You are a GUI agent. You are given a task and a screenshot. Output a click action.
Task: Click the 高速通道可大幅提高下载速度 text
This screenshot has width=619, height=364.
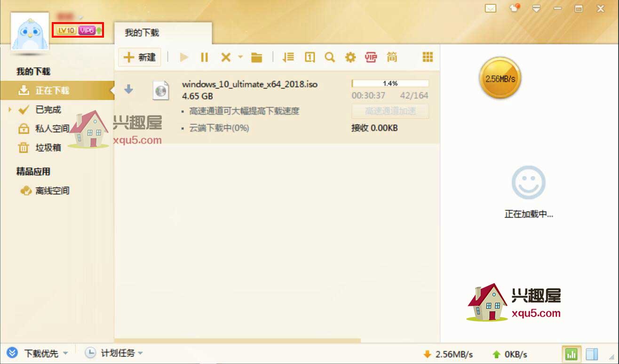click(244, 111)
